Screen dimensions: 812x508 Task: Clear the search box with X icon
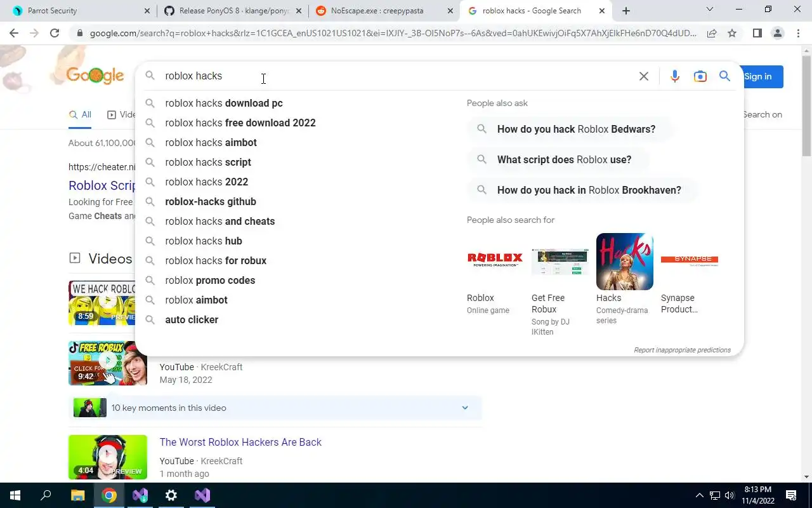click(643, 76)
